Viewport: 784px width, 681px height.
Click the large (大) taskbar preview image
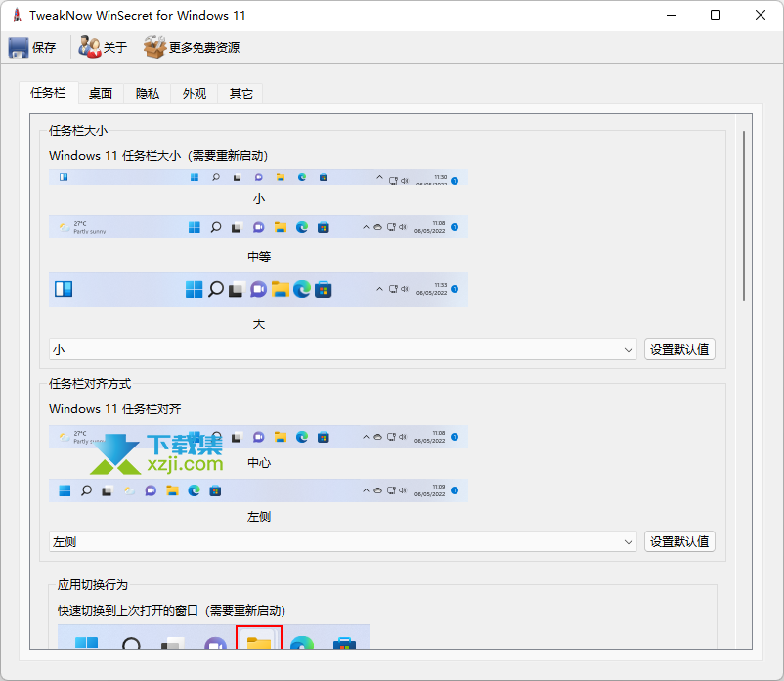(x=258, y=289)
